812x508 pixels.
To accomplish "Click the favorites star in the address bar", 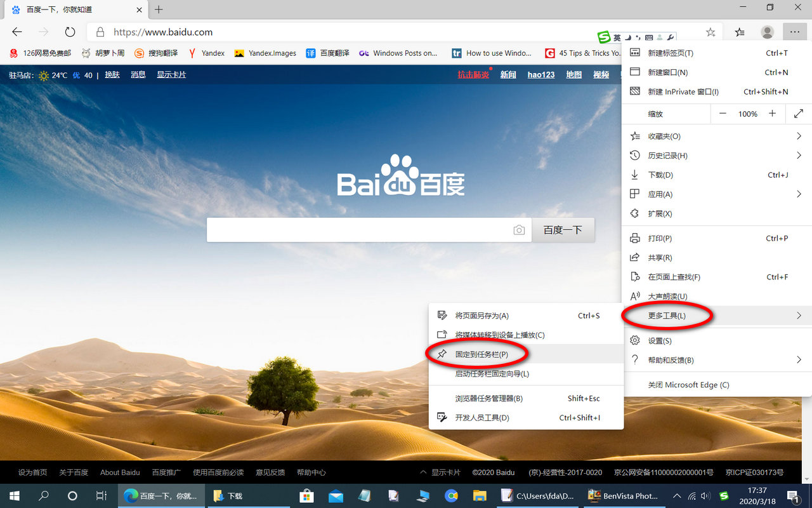I will [x=710, y=32].
